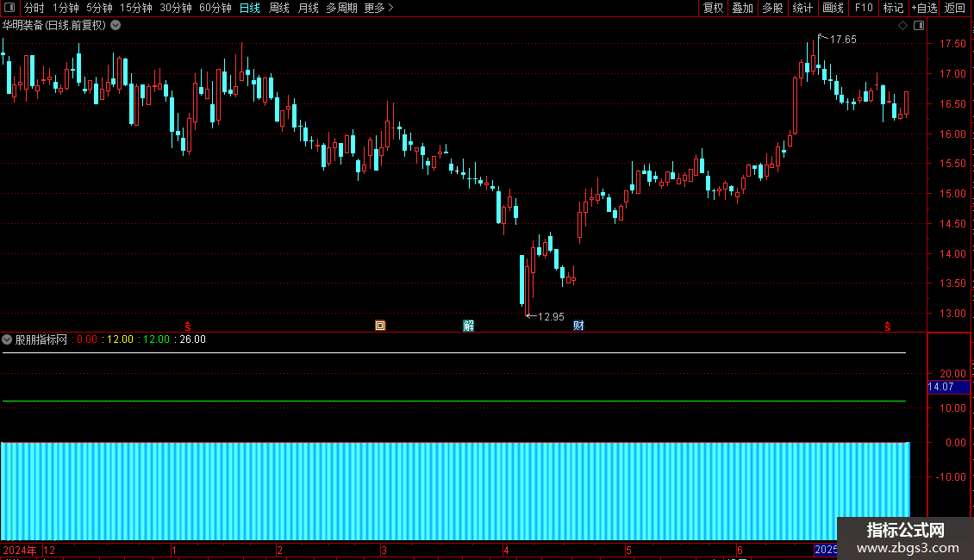Image resolution: width=974 pixels, height=560 pixels.
Task: Click month 6 on the time axis
Action: click(740, 550)
